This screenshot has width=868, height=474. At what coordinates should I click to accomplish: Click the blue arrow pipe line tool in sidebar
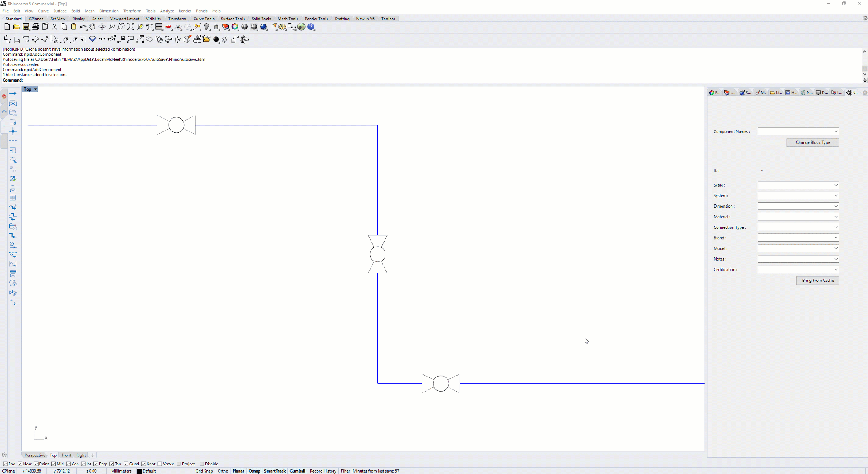[x=13, y=93]
